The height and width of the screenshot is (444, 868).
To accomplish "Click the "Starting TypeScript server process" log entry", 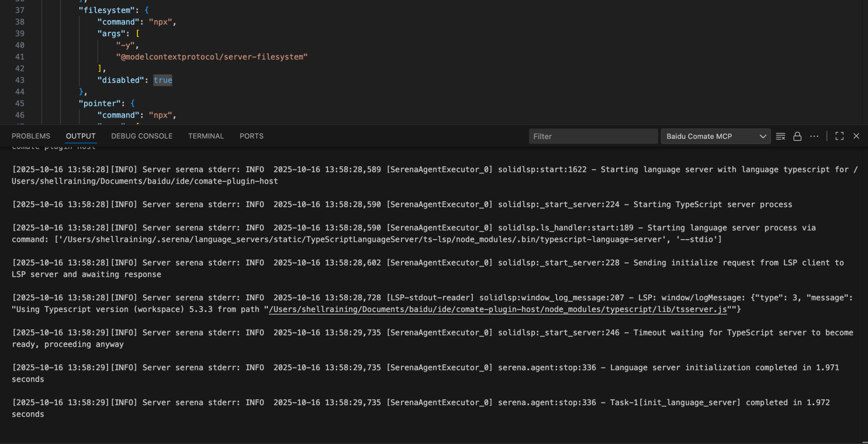I will (712, 205).
